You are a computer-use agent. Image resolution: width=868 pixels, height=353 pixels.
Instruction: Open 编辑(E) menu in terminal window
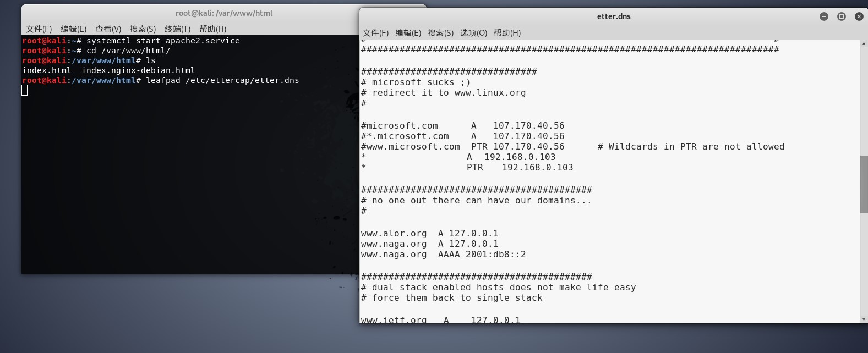(73, 29)
